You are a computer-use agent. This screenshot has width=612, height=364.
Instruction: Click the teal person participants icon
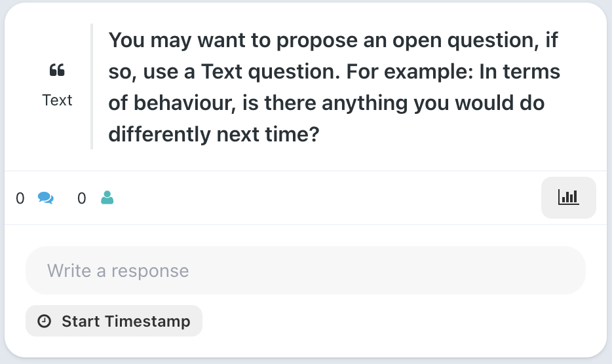coord(107,198)
